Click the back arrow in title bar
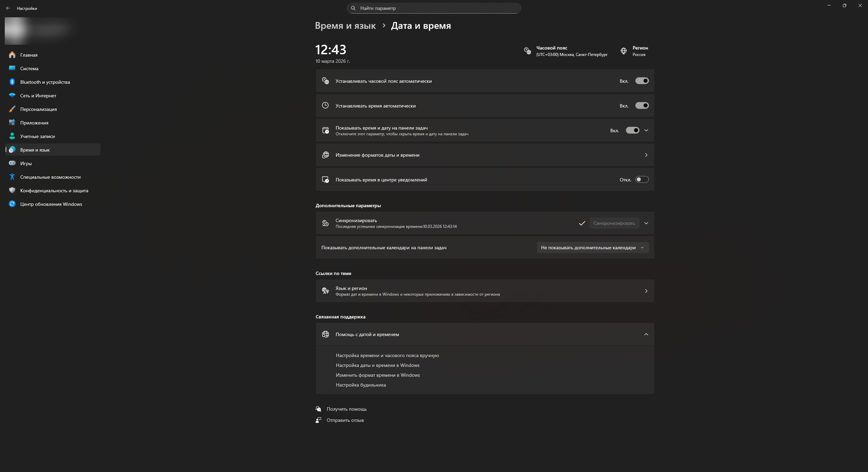This screenshot has height=472, width=868. [x=8, y=8]
